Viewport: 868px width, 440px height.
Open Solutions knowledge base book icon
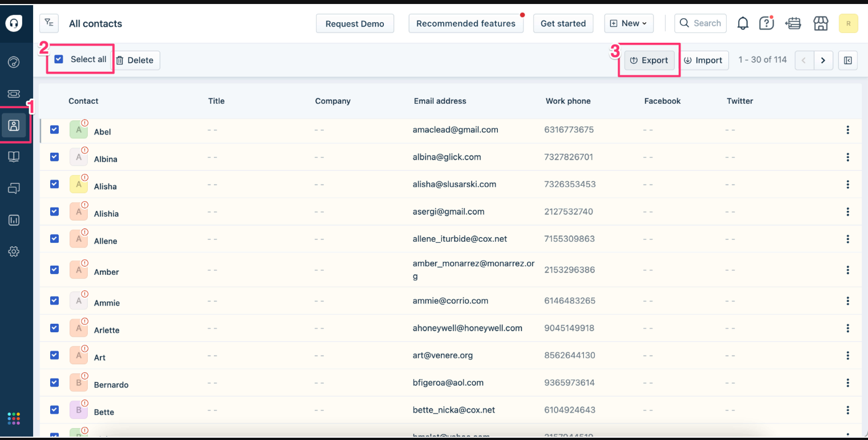tap(14, 157)
